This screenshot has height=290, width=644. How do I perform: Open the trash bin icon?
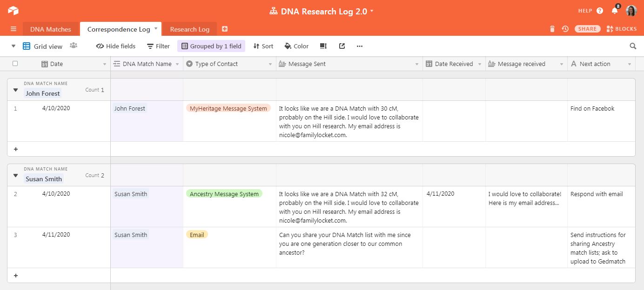click(552, 29)
